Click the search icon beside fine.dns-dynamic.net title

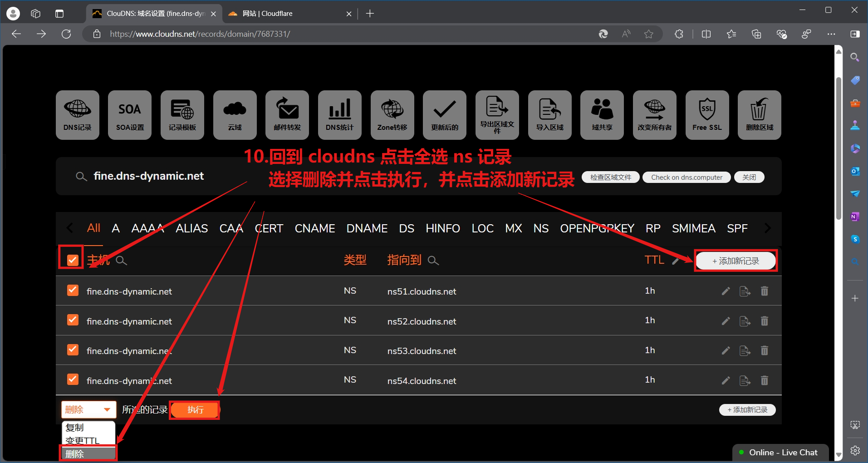(x=81, y=177)
